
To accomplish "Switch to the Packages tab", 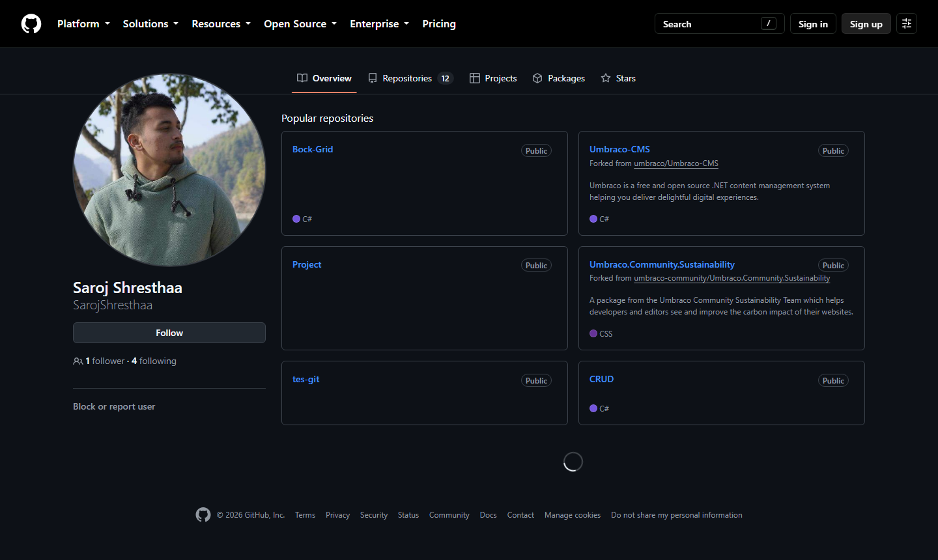I will [x=559, y=78].
